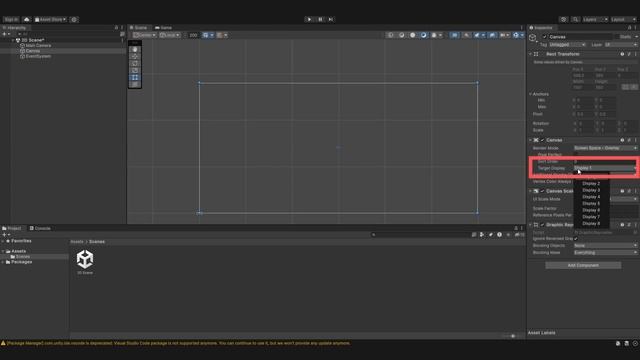Open Rect Transform component help icon
Image resolution: width=640 pixels, height=360 pixels.
click(622, 54)
